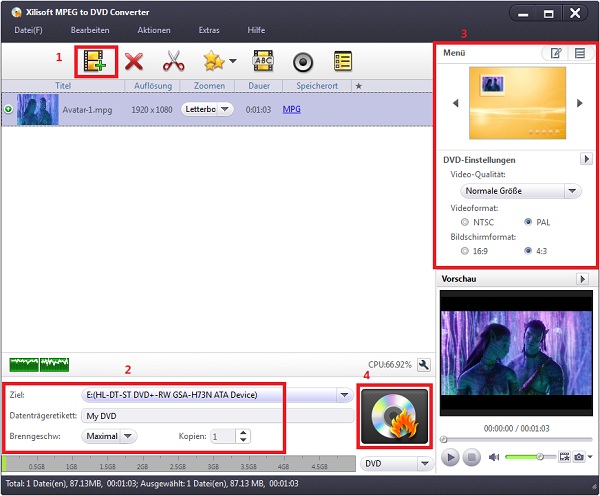Open the Bearbeiten menu
600x496 pixels.
(x=90, y=30)
